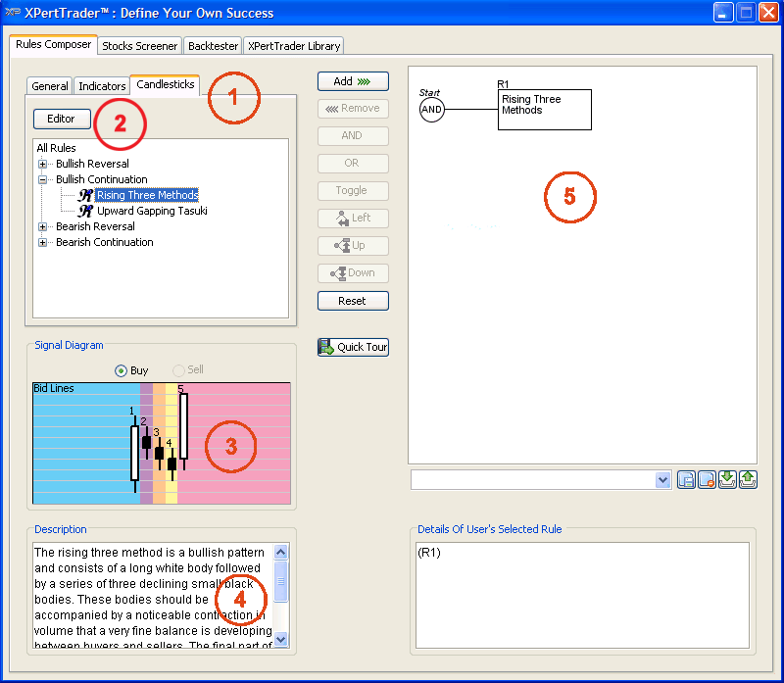Collapse the Bullish Continuation tree node
The height and width of the screenshot is (683, 784).
tap(43, 179)
